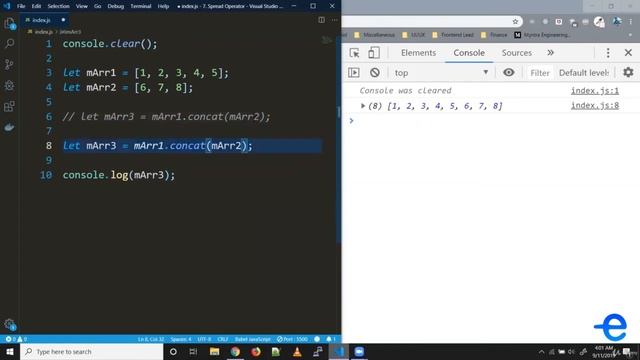Open the editor More Actions ellipsis
The image size is (640, 360).
point(334,20)
